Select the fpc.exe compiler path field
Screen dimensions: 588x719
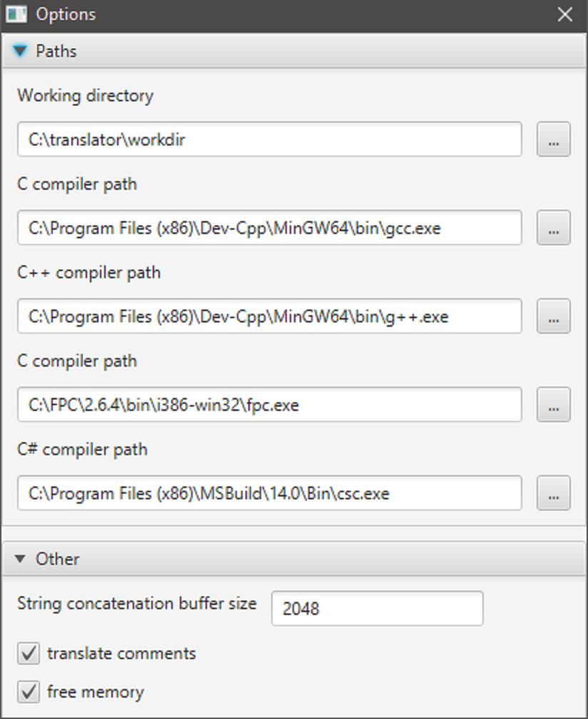[x=270, y=404]
